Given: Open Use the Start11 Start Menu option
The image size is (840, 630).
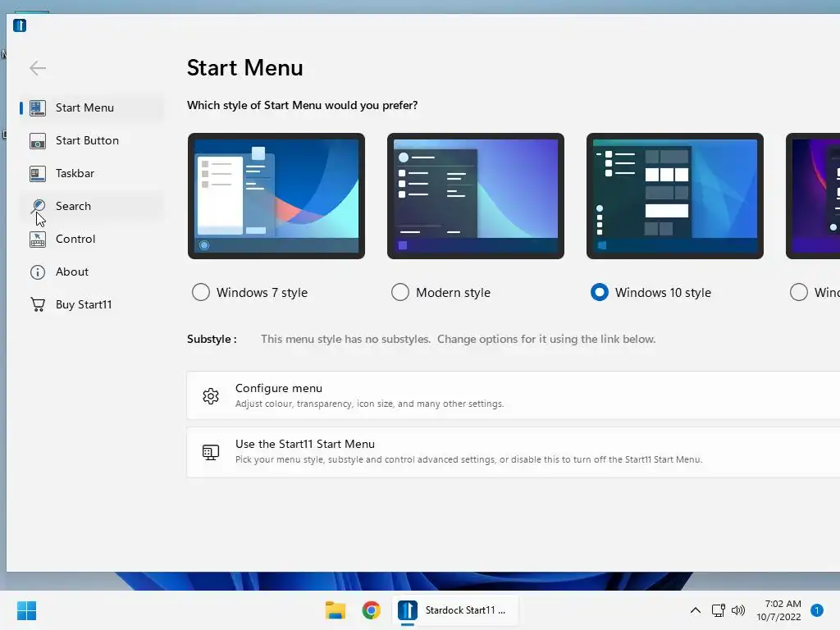Looking at the screenshot, I should 514,452.
